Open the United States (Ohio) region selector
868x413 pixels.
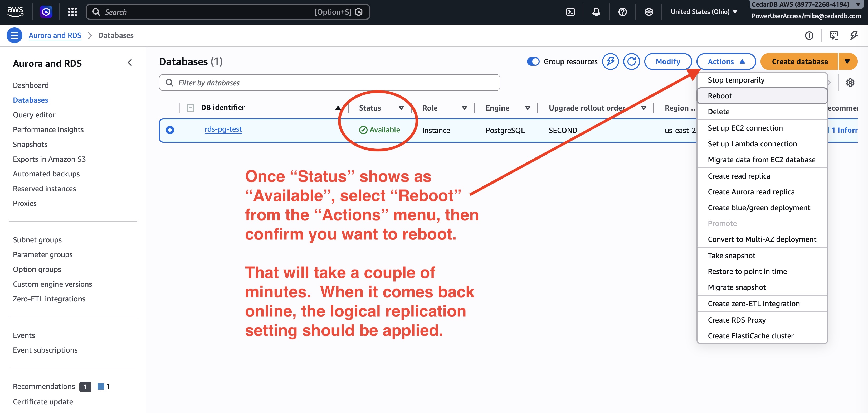click(704, 12)
